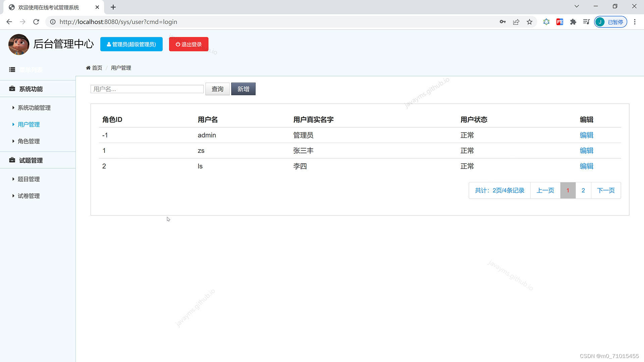Click the avatar image beside 后台管理中心

[19, 44]
